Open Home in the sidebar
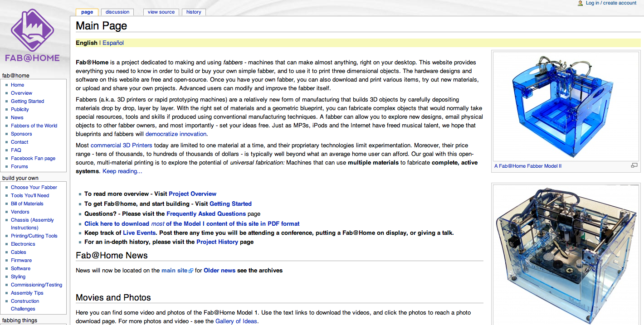644x325 pixels. (18, 85)
